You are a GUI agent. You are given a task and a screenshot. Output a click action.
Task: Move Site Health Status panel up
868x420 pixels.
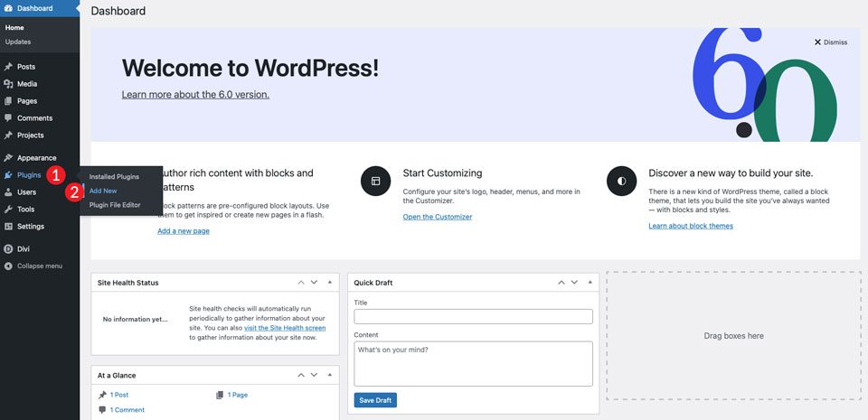pos(301,283)
